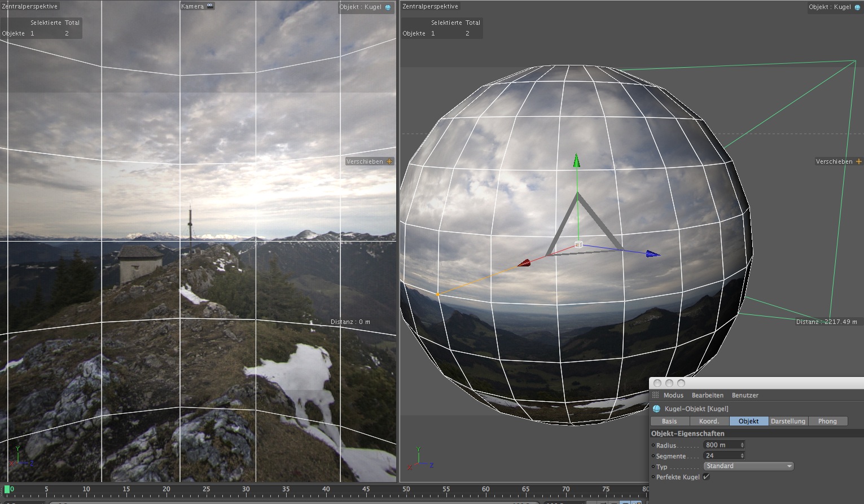Image resolution: width=864 pixels, height=504 pixels.
Task: Click the sphere icon in right viewport header
Action: click(857, 7)
